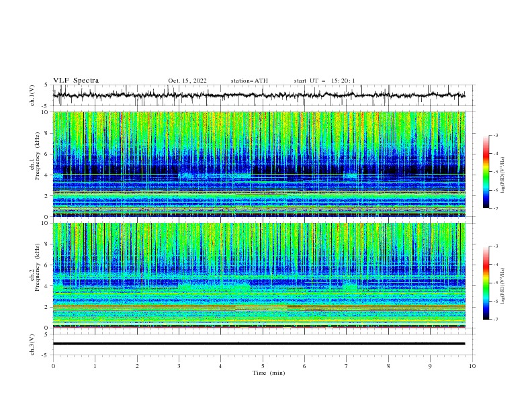Click the ch.2 color bar "log(PSD)" label
532x411 pixels.
pyautogui.click(x=502, y=285)
